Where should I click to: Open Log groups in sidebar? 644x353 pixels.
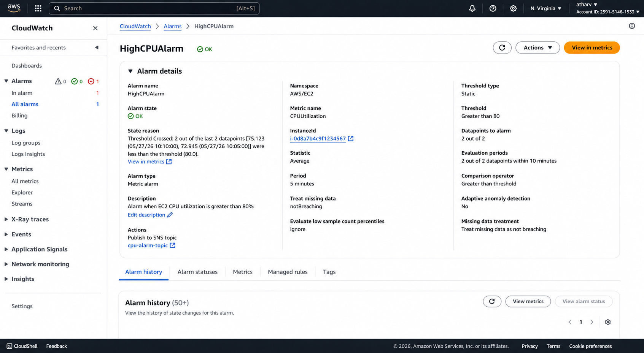26,143
